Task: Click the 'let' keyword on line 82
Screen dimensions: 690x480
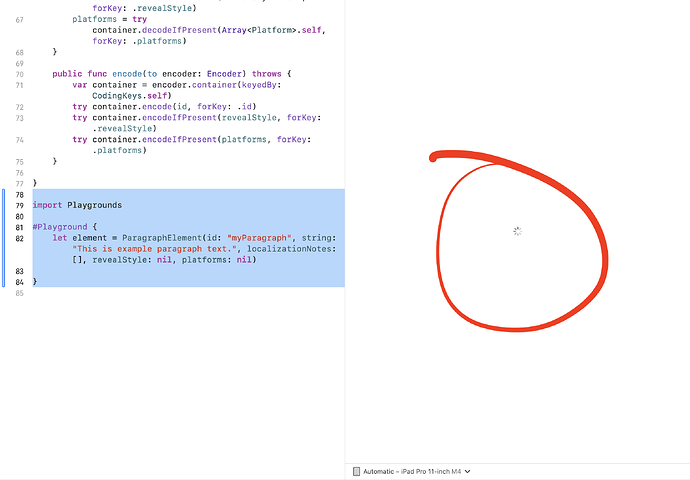Action: tap(60, 238)
